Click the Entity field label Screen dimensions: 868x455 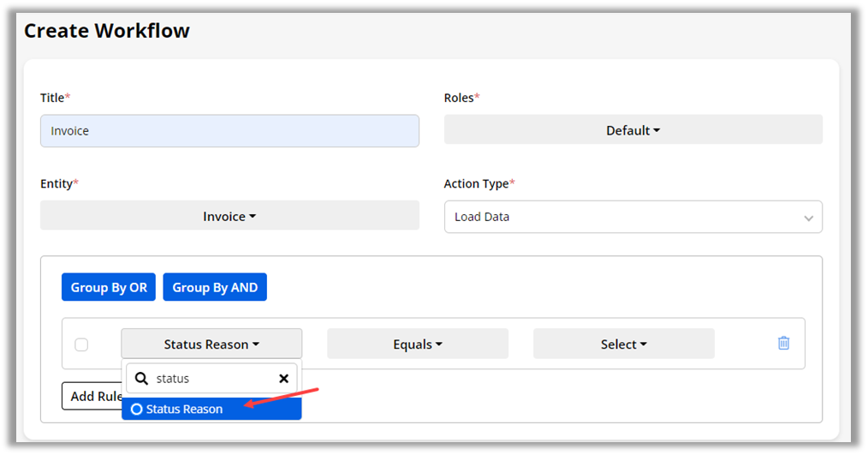point(56,183)
